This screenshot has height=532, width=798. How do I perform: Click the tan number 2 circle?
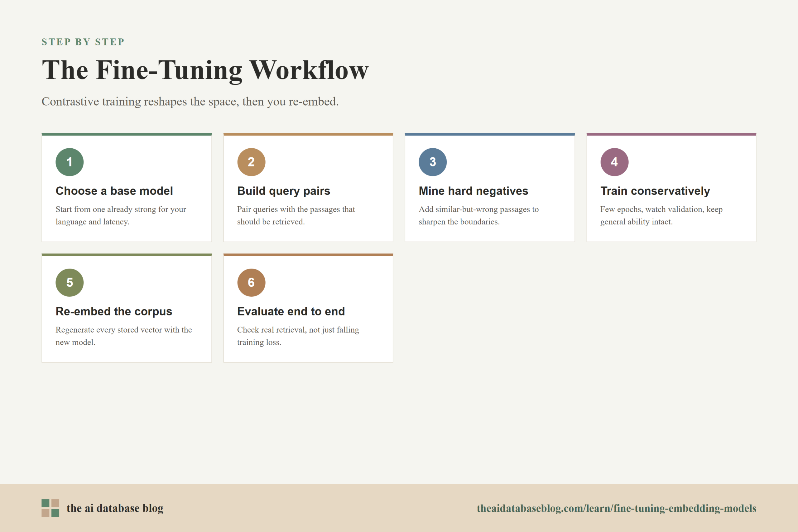click(251, 162)
